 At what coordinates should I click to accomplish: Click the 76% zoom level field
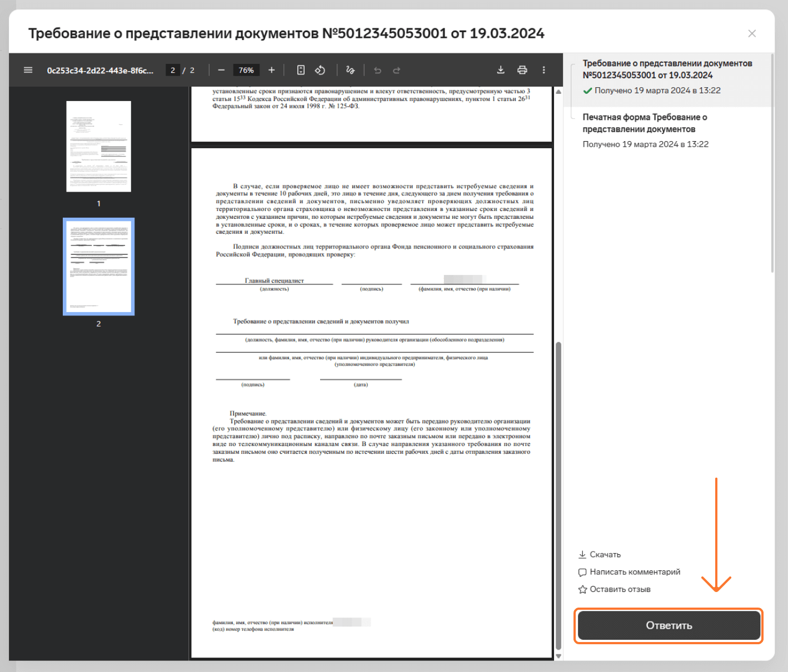(x=246, y=70)
